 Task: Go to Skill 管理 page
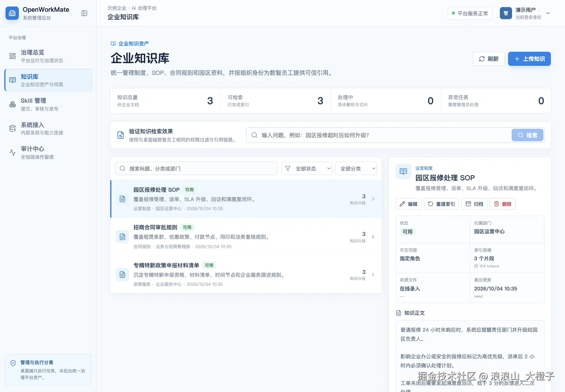click(48, 104)
